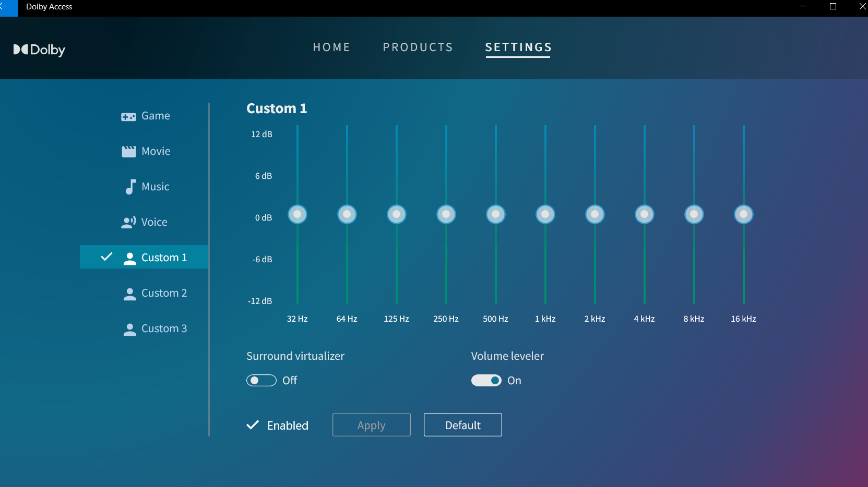Minimize the Dolby Access window

pyautogui.click(x=803, y=6)
